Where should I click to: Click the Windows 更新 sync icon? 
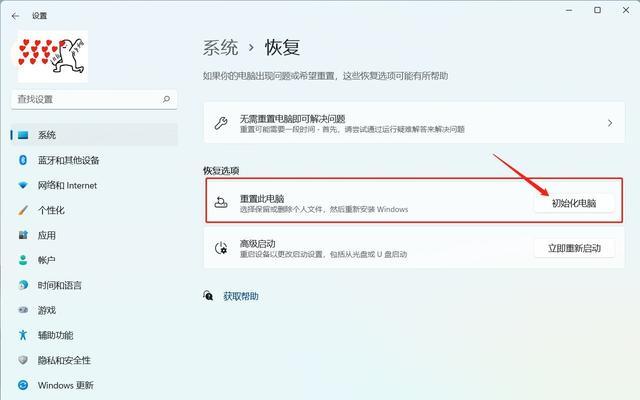click(23, 385)
